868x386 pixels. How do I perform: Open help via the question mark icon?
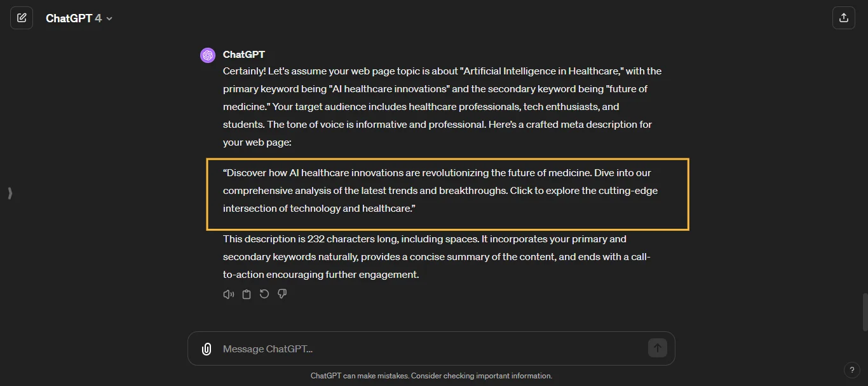point(852,369)
